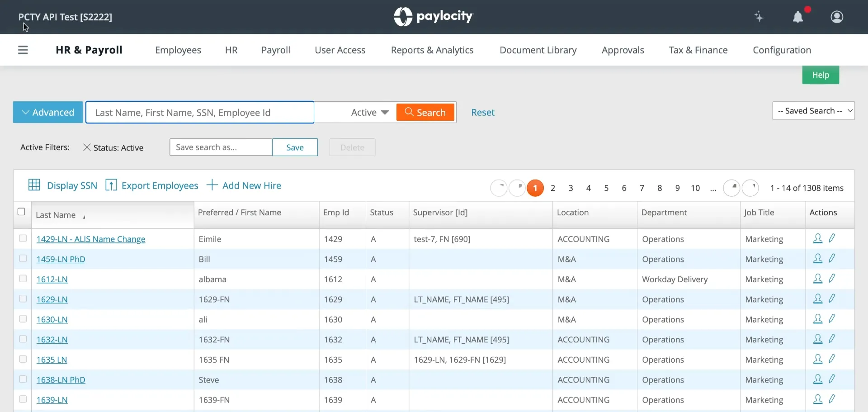Screen dimensions: 868x412
Task: Open the 1638-LN PhD employee link
Action: point(61,380)
